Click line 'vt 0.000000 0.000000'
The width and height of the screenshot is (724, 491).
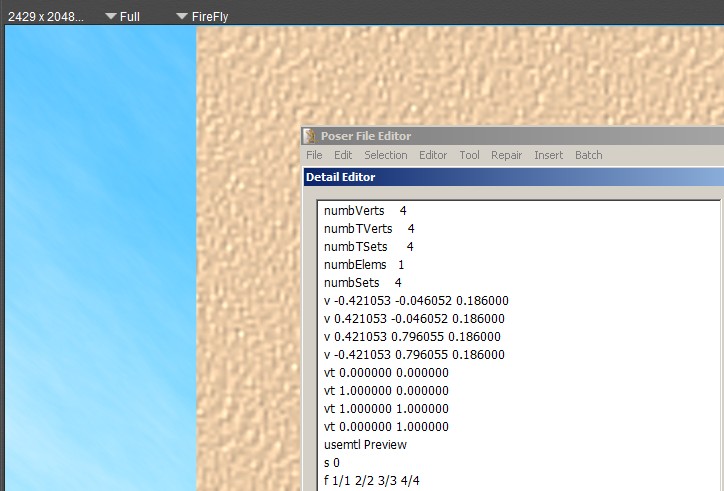point(386,373)
